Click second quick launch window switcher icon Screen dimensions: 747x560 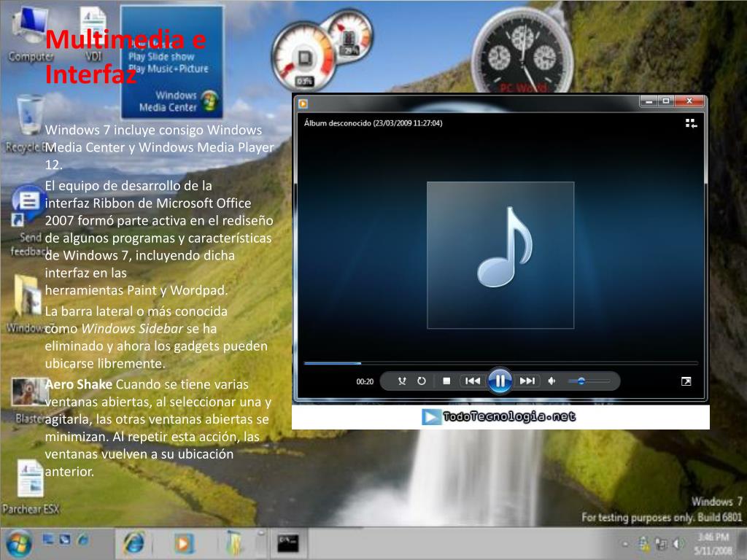tap(65, 539)
